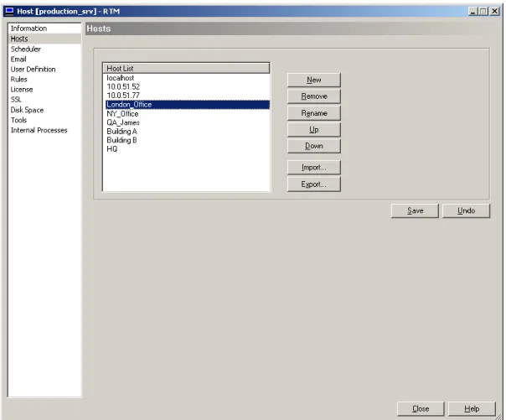Select London_Office host entry

coord(186,105)
